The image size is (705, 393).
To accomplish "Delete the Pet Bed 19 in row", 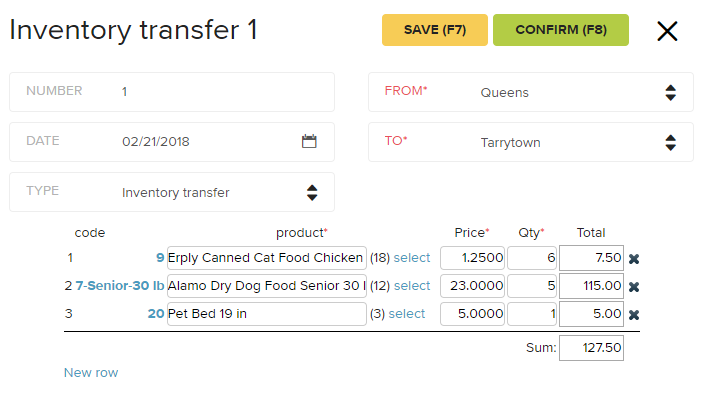I will click(634, 315).
